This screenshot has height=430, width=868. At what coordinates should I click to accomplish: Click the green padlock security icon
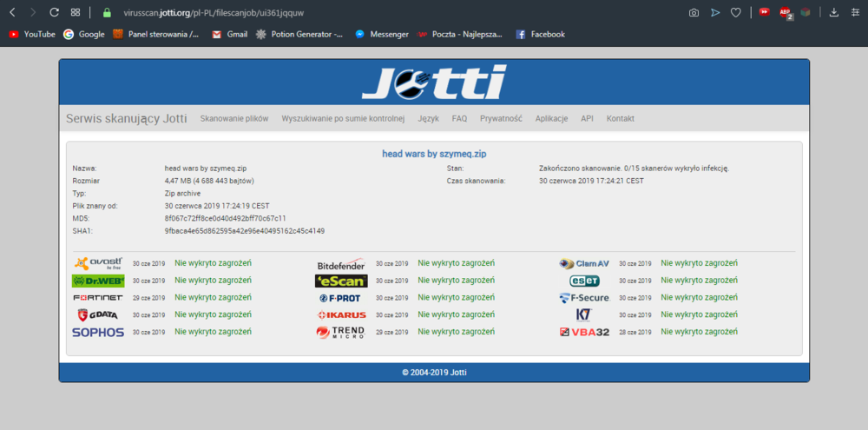point(108,12)
